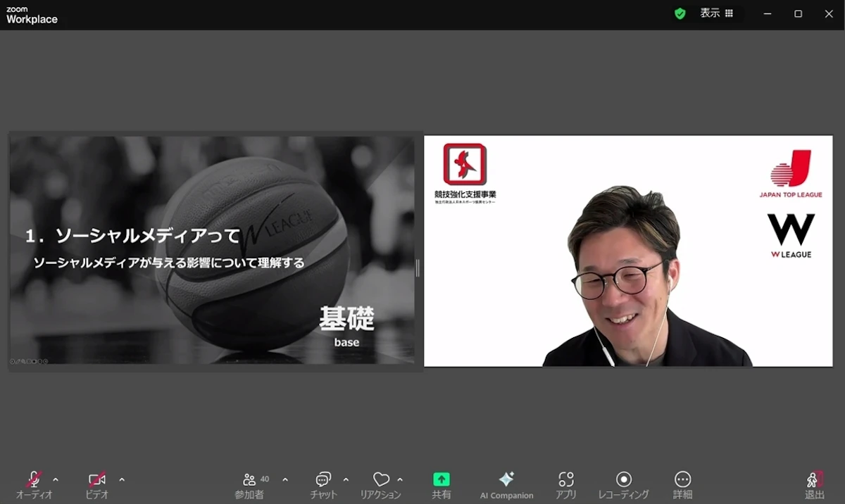845x504 pixels.
Task: Open AI Companion
Action: click(x=506, y=480)
